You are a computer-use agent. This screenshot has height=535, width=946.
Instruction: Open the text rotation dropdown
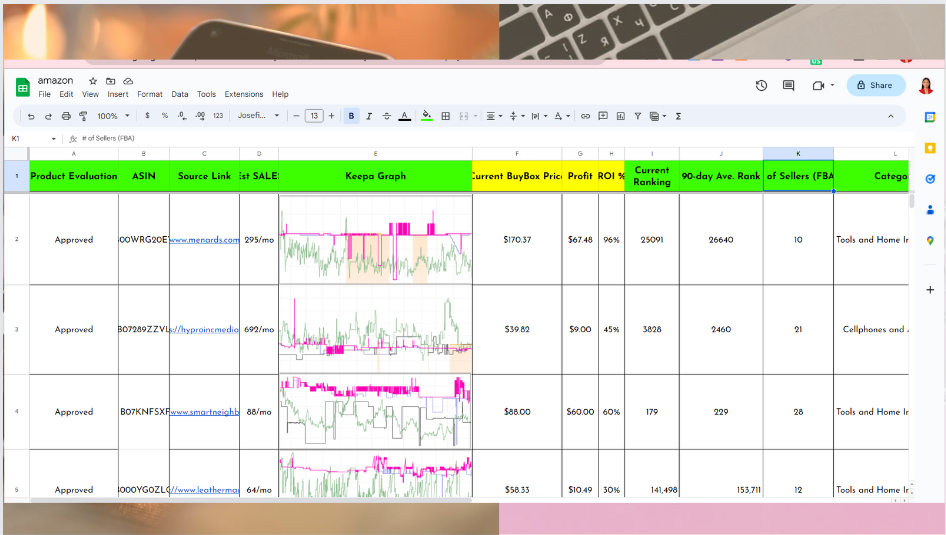[x=562, y=116]
